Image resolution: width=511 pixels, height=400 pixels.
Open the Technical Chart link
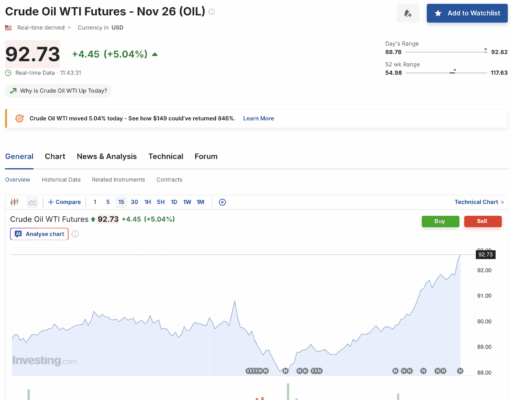click(479, 202)
